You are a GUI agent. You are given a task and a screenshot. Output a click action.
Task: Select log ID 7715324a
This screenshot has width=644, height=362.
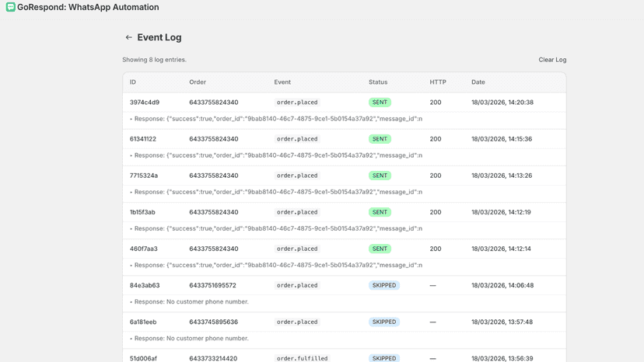point(144,176)
